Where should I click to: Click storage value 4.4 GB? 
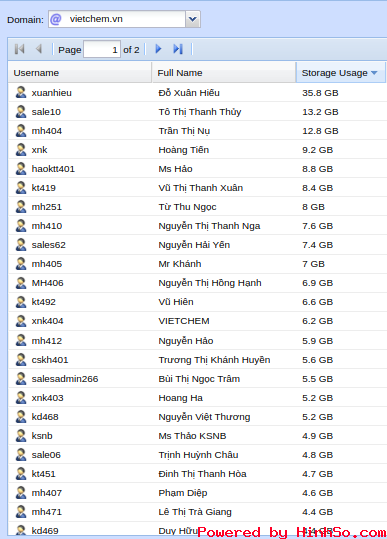[317, 512]
